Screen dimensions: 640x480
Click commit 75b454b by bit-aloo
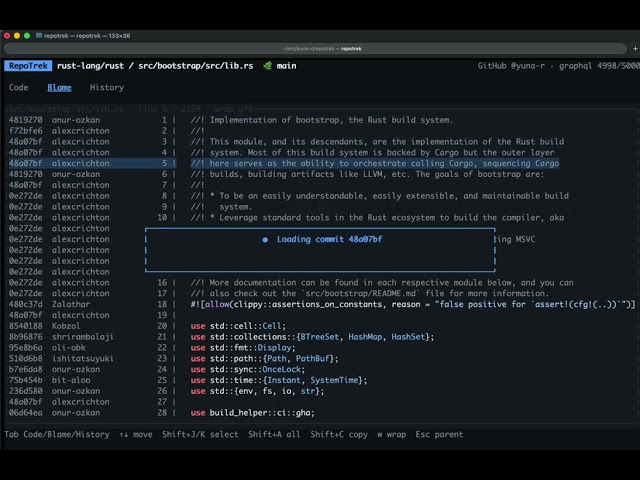click(25, 380)
